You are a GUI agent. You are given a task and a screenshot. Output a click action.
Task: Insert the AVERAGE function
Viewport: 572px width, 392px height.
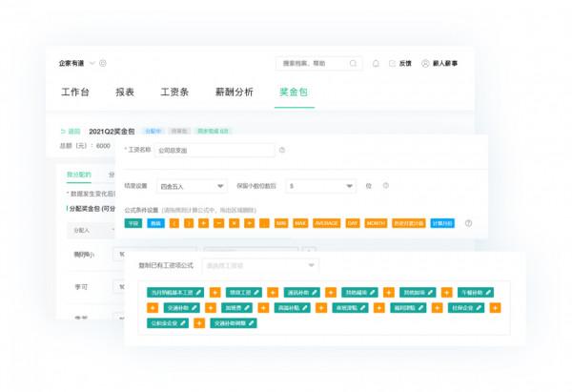coord(327,223)
